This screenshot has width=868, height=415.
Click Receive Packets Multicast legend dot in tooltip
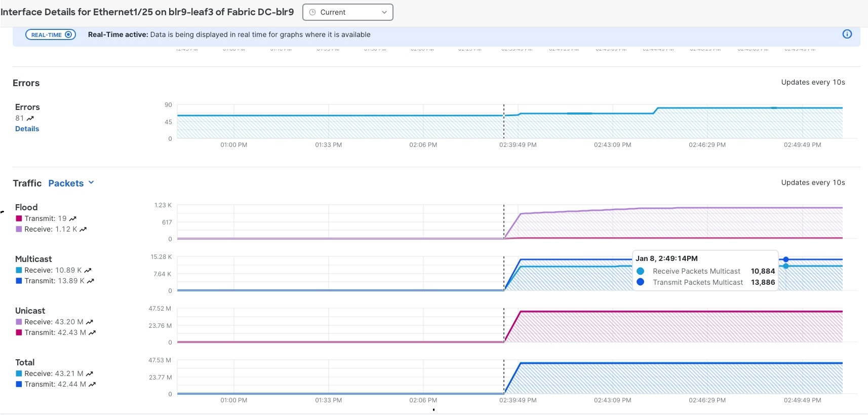[641, 271]
